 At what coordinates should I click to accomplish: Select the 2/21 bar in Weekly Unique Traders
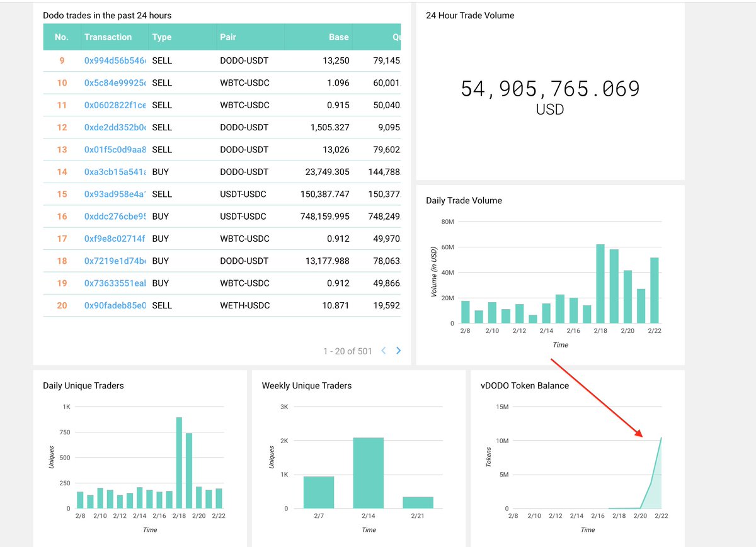pyautogui.click(x=418, y=502)
